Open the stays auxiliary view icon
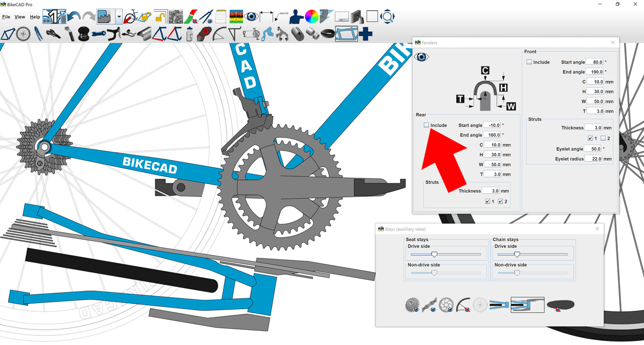Image resolution: width=644 pixels, height=345 pixels. click(x=346, y=34)
